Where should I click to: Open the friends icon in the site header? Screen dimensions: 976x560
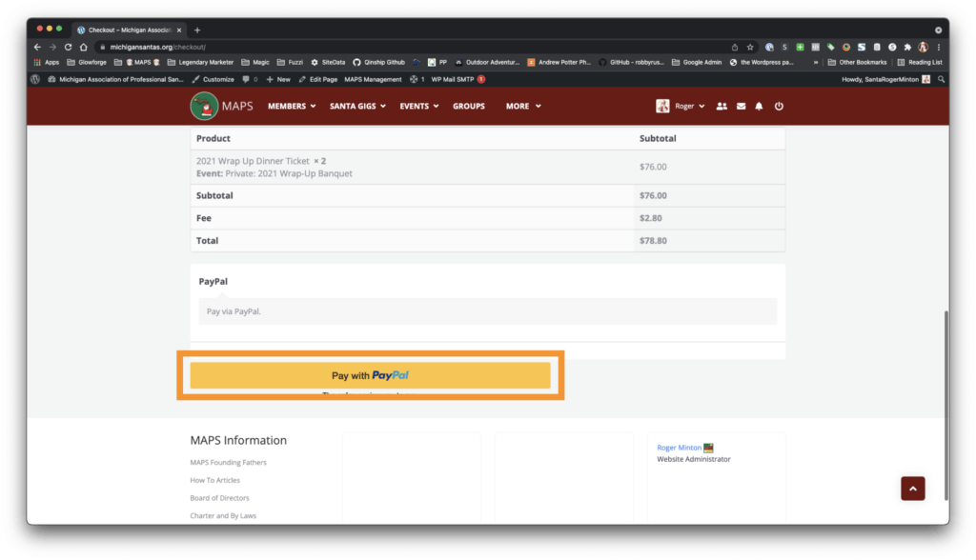point(722,107)
